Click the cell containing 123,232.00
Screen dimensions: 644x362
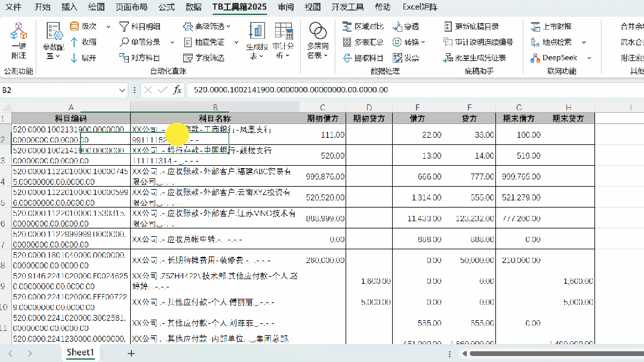(x=470, y=218)
